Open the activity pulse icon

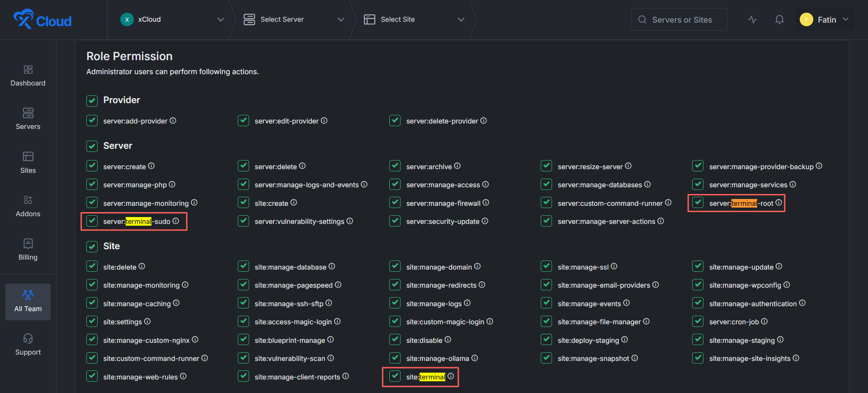click(x=752, y=19)
